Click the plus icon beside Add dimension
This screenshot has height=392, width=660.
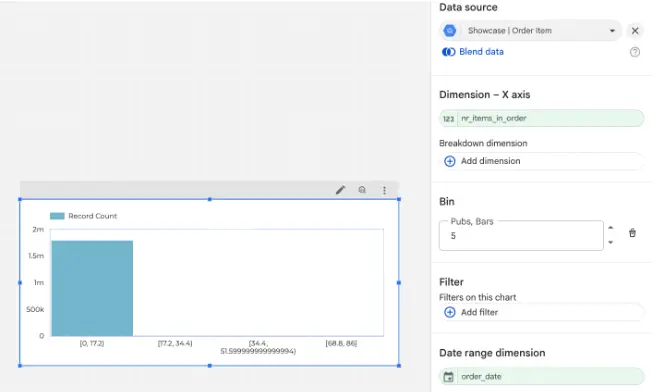450,161
